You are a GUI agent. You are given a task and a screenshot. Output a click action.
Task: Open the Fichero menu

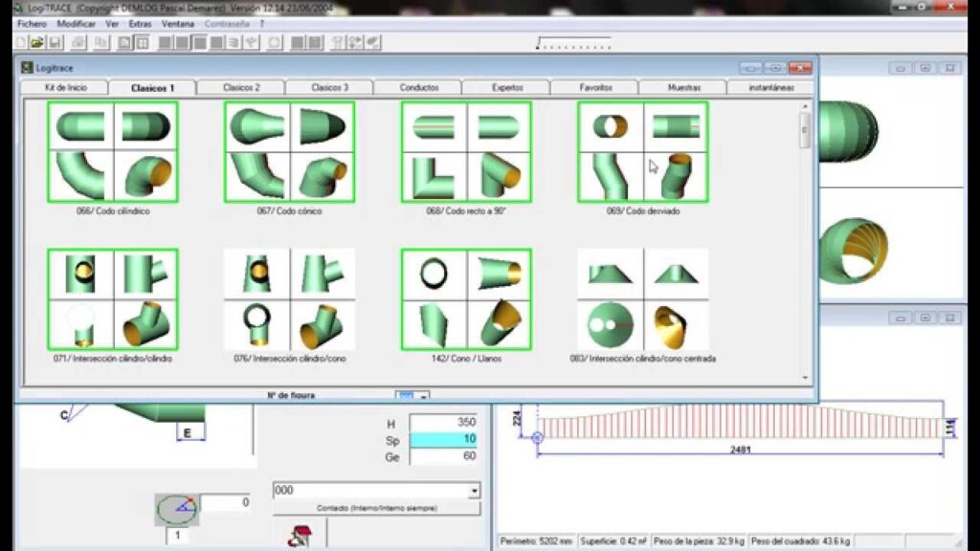click(32, 24)
